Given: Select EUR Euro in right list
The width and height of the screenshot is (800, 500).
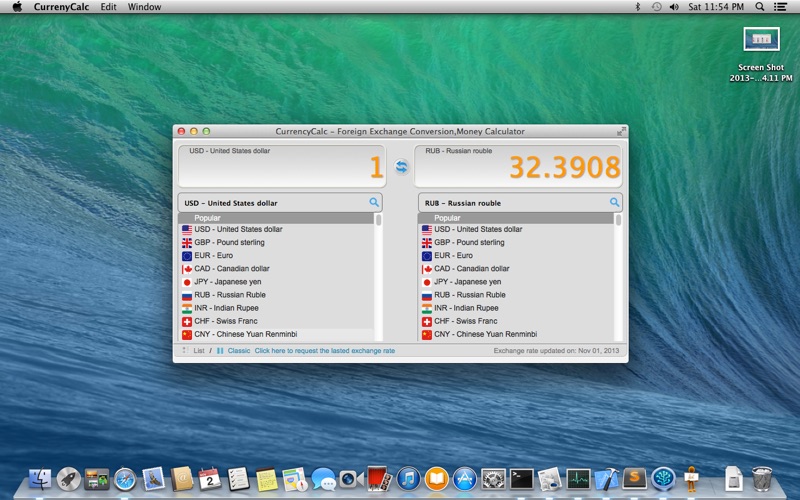Looking at the screenshot, I should 516,256.
